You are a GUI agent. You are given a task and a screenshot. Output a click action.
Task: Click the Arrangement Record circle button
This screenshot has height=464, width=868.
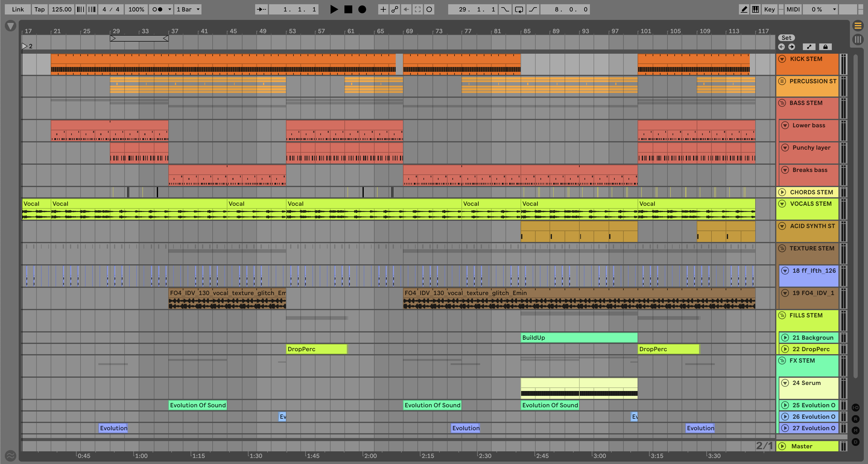[x=362, y=9]
